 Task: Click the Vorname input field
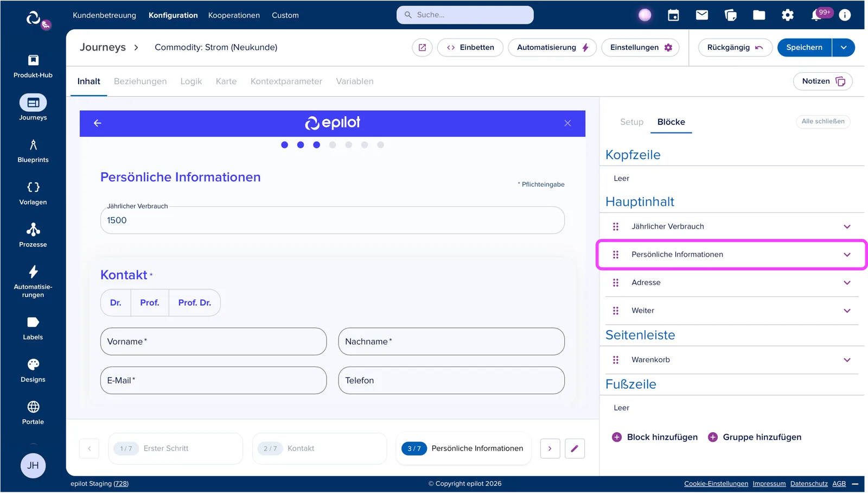[213, 342]
